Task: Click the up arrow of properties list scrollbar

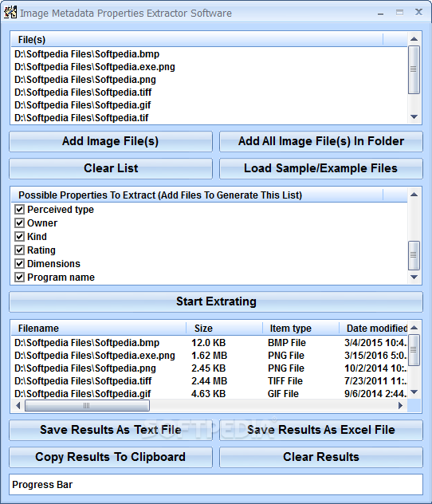Action: point(414,195)
